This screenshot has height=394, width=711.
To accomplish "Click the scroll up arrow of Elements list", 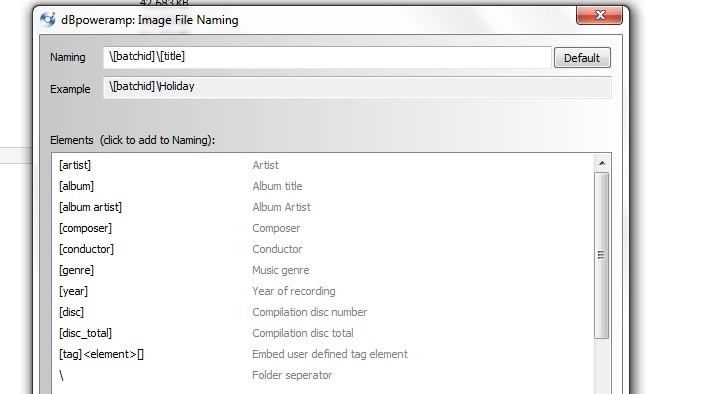I will [602, 163].
